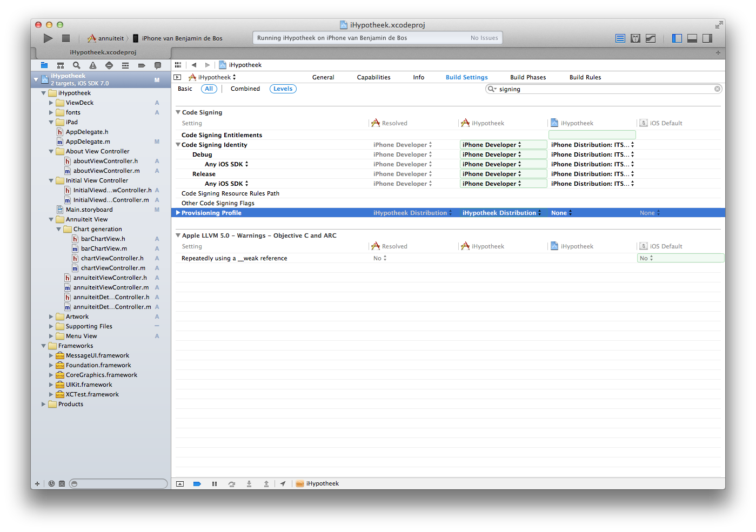Toggle the debug area pane visibility

pyautogui.click(x=692, y=38)
